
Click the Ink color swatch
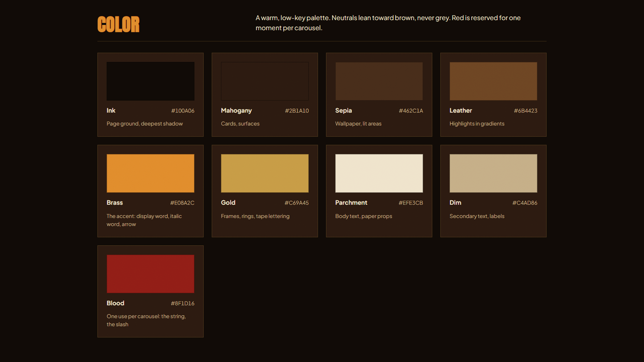[150, 81]
